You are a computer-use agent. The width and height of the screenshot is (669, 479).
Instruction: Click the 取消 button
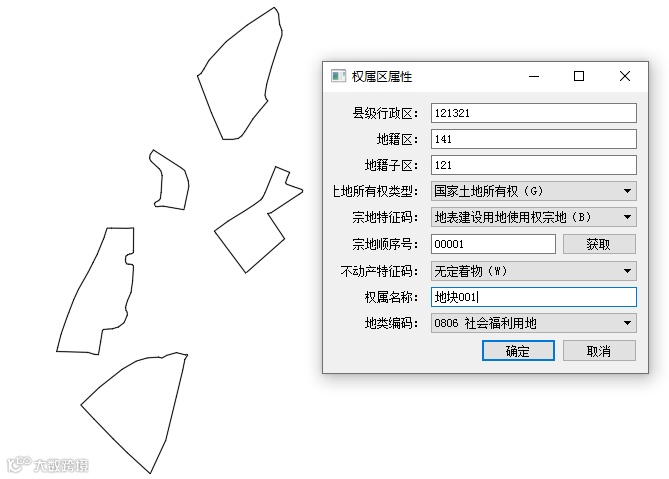599,351
